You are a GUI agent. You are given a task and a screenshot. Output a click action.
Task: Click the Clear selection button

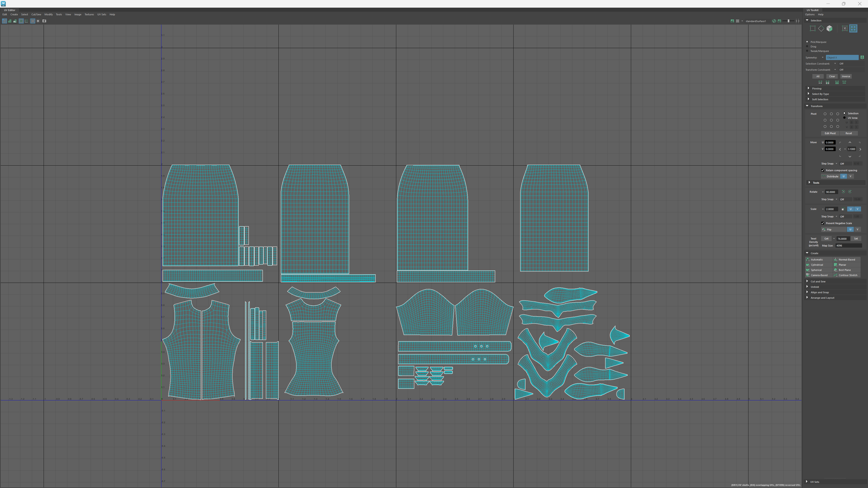point(832,76)
